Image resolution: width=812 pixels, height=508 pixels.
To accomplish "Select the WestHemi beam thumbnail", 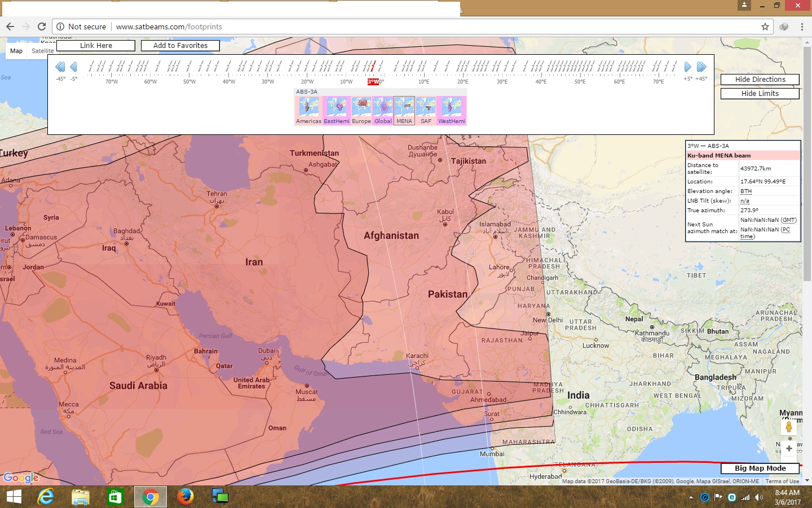I will click(x=452, y=110).
